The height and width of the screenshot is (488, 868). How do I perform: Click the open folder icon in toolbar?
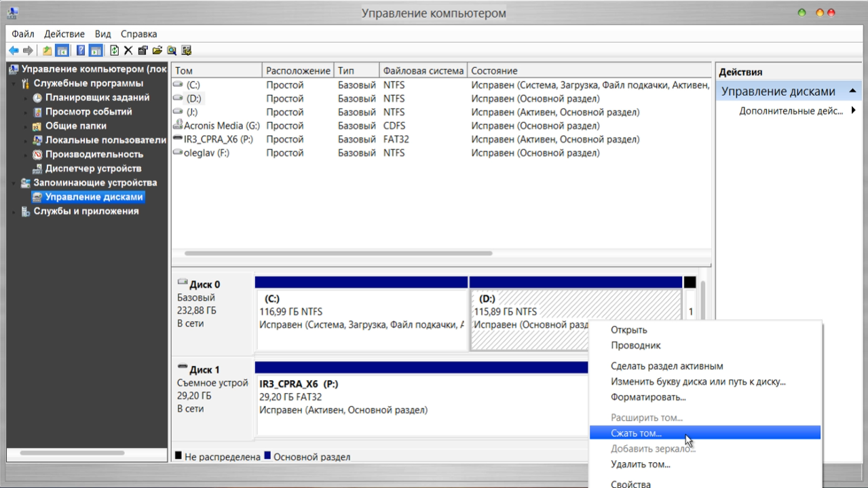157,51
